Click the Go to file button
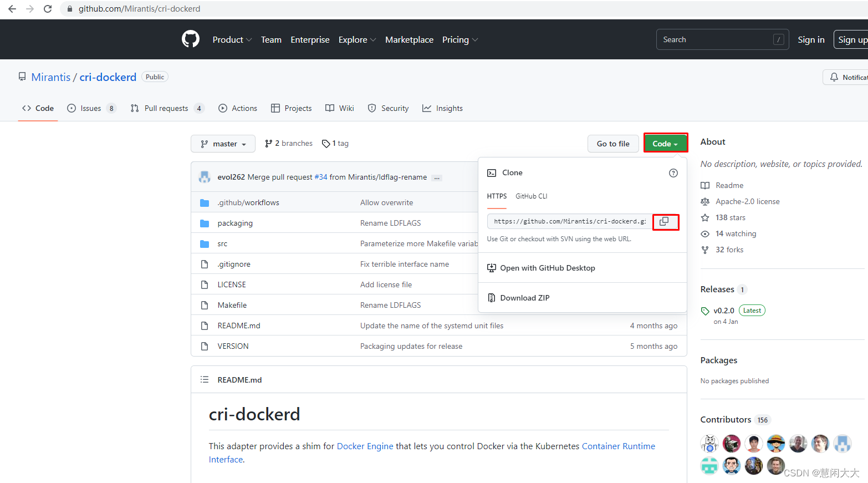 click(x=613, y=144)
